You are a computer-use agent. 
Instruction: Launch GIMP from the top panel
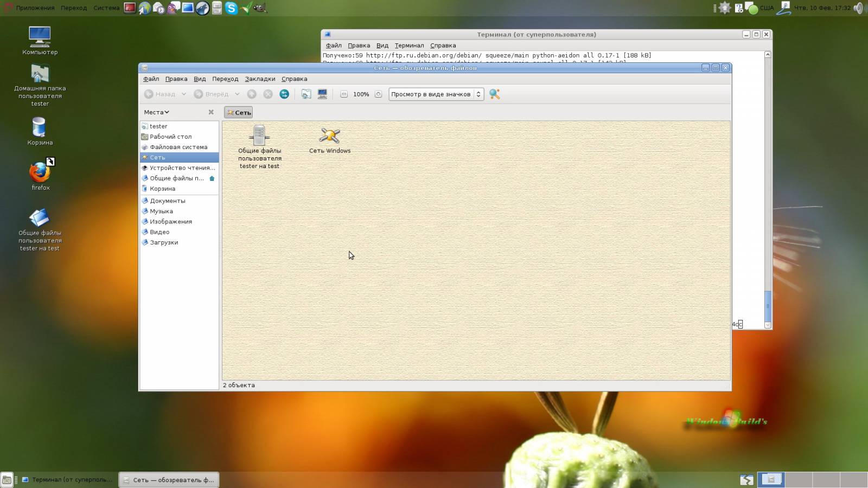[x=260, y=8]
